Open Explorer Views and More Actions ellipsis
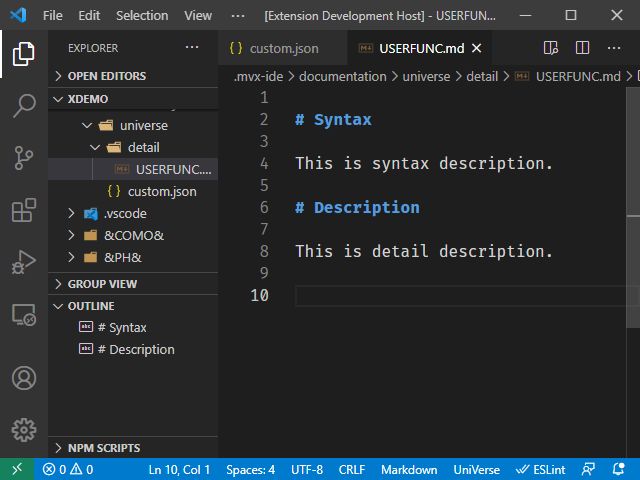 click(x=192, y=47)
